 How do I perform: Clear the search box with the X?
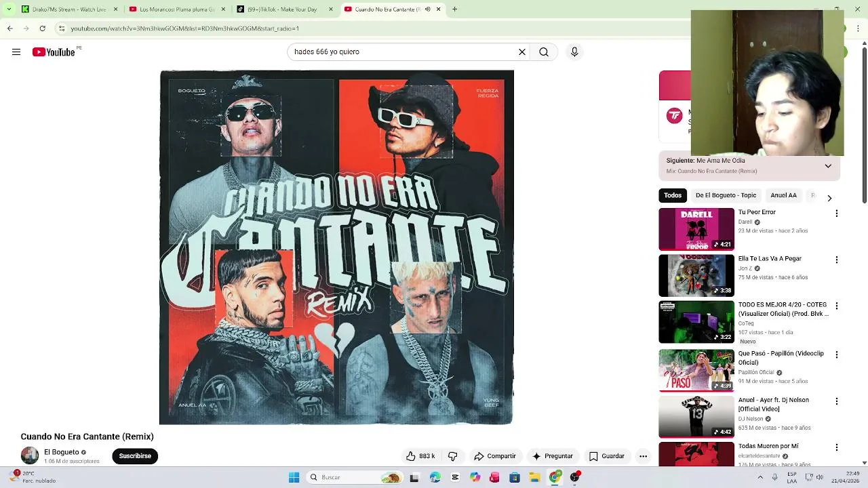pos(522,52)
